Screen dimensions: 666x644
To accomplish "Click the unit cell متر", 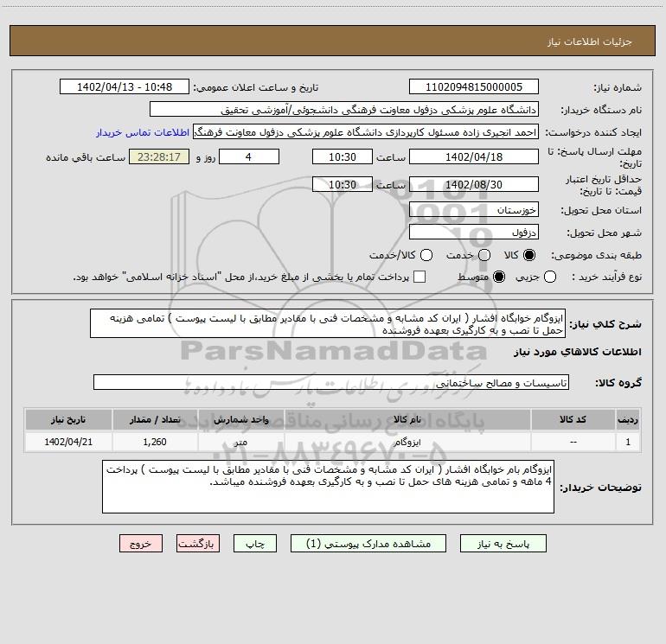I will [240, 442].
